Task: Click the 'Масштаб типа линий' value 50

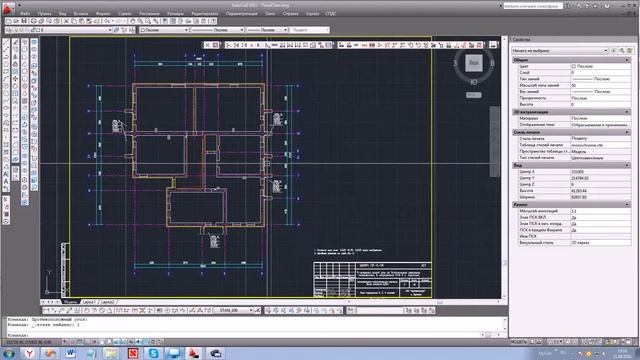Action: (600, 85)
